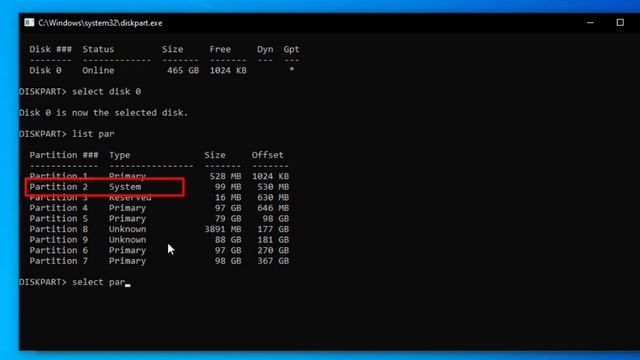Viewport: 640px width, 360px height.
Task: Click the '3891 MB' size value
Action: click(223, 229)
